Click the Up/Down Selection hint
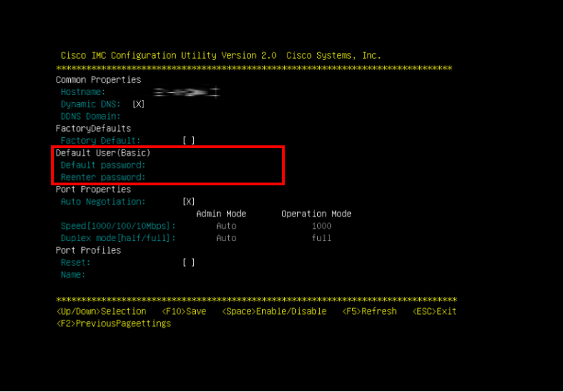564x392 pixels. [x=101, y=311]
